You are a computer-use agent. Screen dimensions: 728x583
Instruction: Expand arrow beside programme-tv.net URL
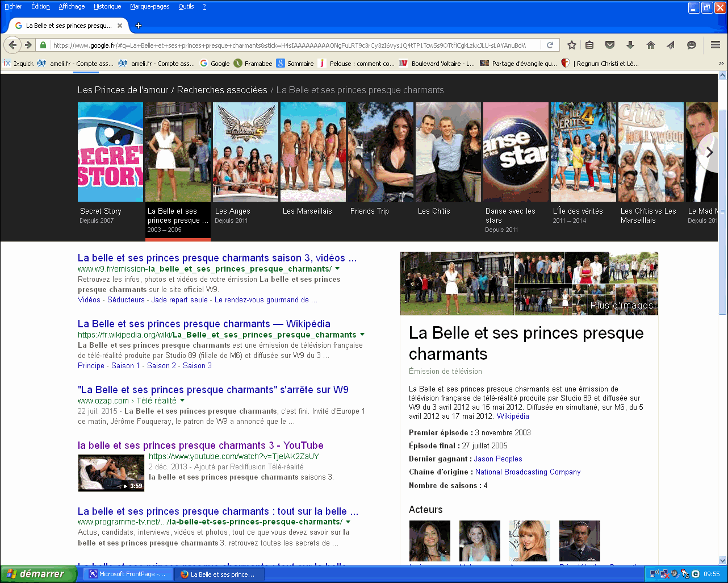click(348, 522)
